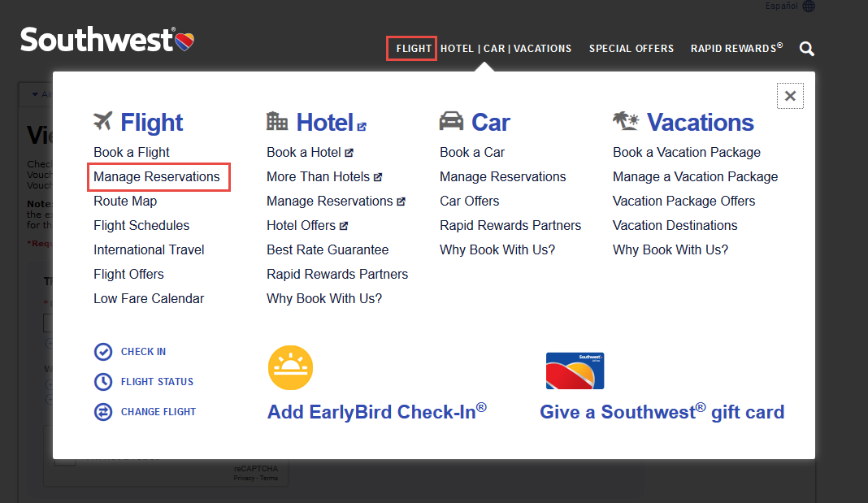
Task: Click the FLIGHT STATUS text link
Action: pyautogui.click(x=157, y=381)
